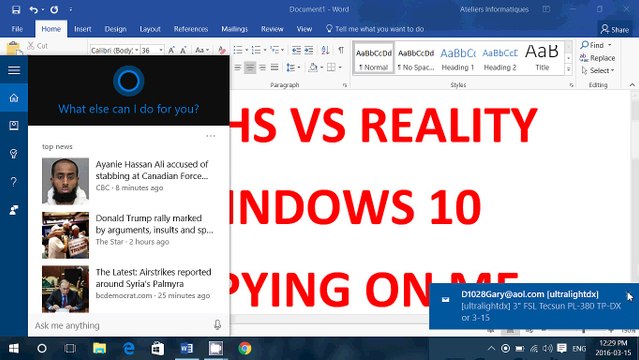Apply the Title style

[542, 58]
